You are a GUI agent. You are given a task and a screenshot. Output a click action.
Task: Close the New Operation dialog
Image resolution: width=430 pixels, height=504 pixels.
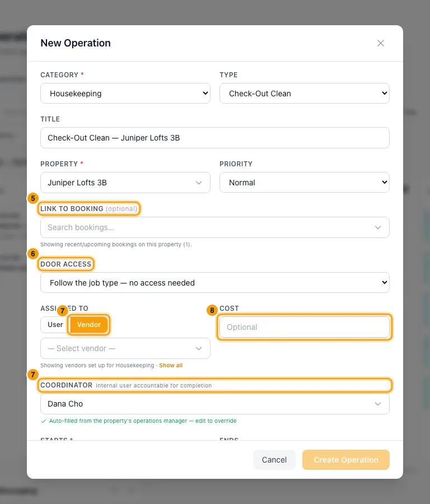381,43
